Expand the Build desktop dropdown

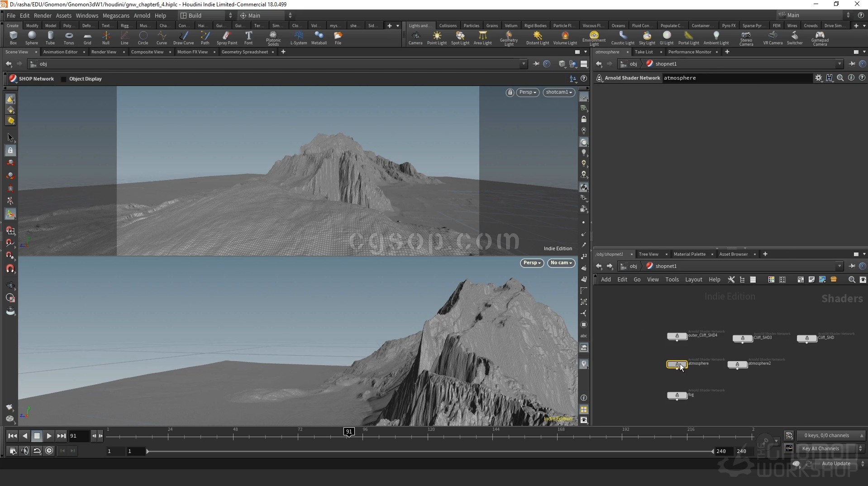[206, 15]
